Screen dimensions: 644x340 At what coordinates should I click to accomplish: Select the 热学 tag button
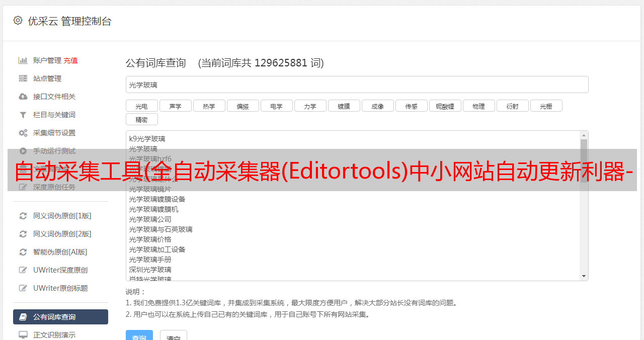(x=209, y=106)
